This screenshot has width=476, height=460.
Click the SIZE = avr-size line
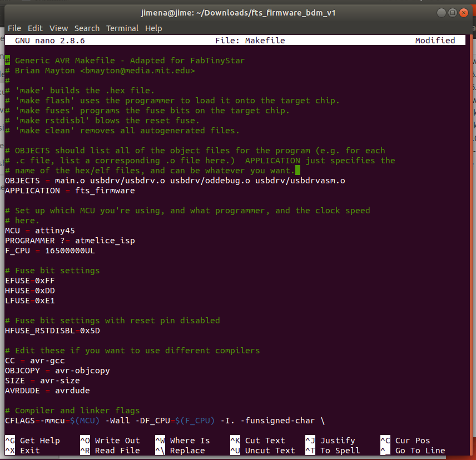[x=42, y=381]
